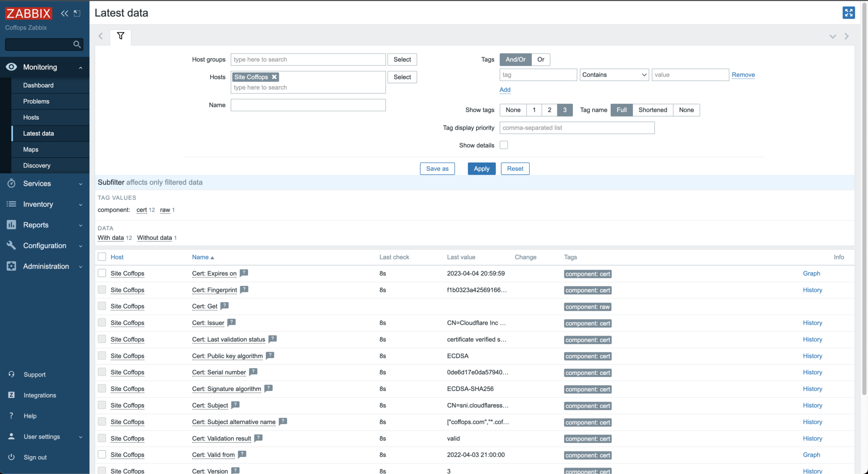Select the Configuration wrench icon in sidebar

[11, 245]
